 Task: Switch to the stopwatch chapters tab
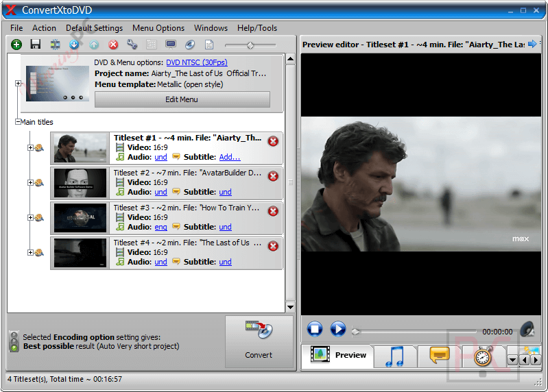(x=484, y=356)
